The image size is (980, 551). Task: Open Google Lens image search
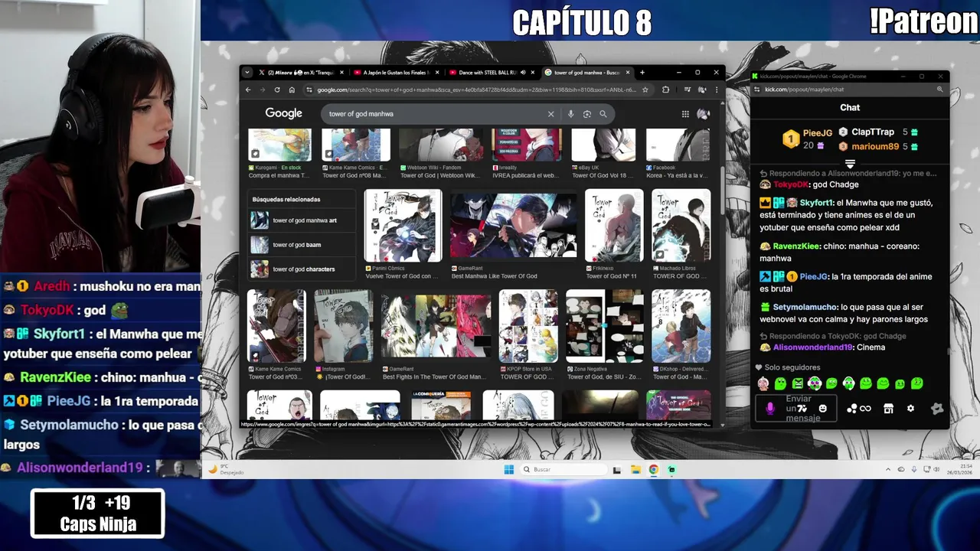(x=586, y=114)
